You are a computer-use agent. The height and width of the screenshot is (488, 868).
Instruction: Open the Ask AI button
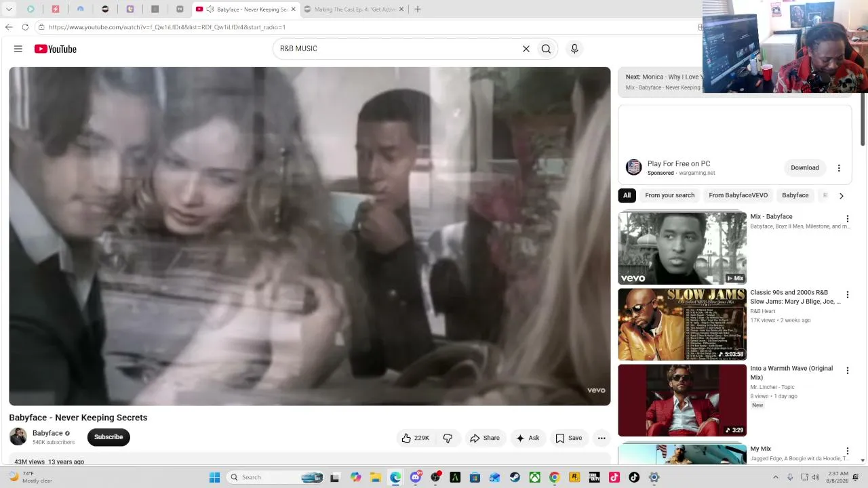[x=528, y=438]
